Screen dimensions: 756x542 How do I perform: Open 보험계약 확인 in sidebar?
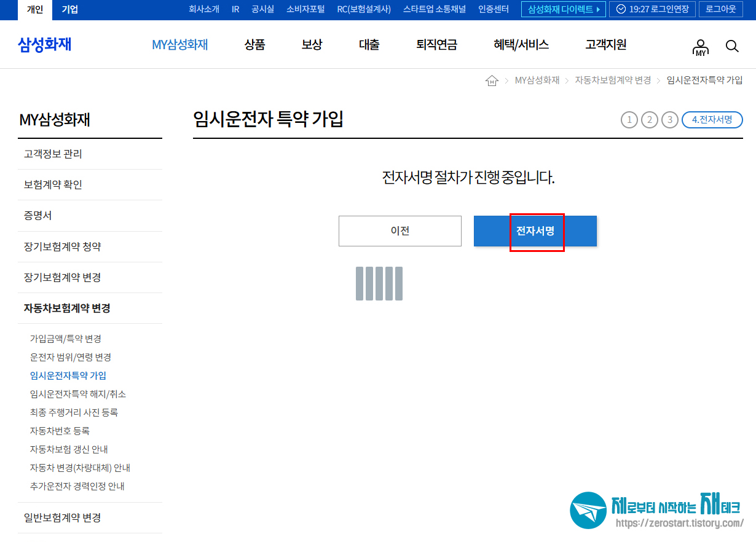[x=90, y=185]
